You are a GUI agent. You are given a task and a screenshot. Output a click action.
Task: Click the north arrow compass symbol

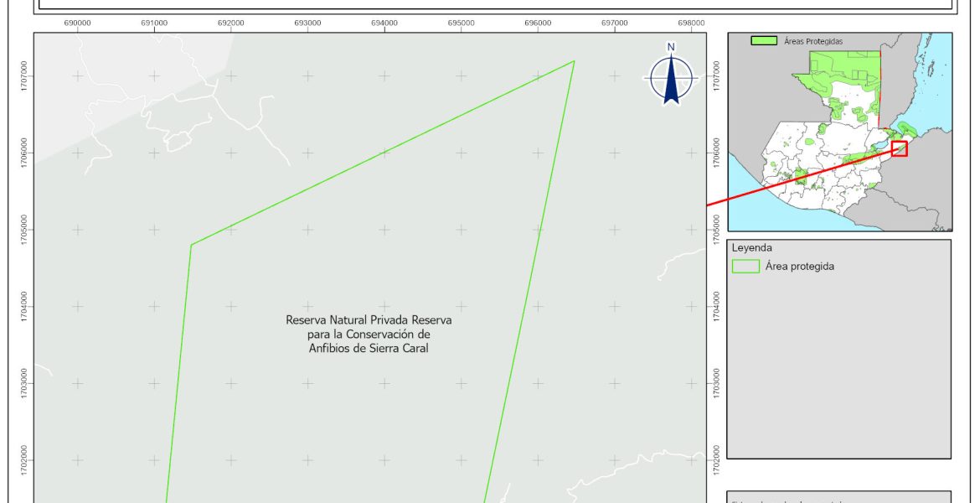pyautogui.click(x=671, y=76)
